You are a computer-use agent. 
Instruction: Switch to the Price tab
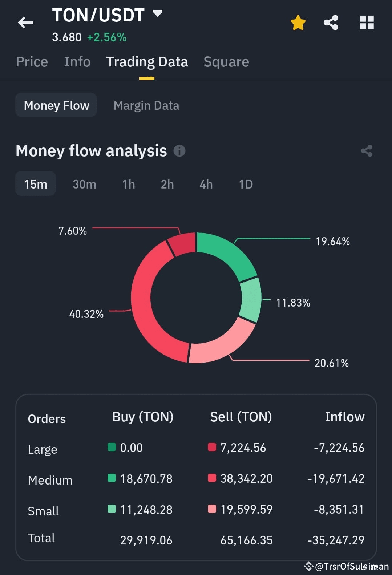[32, 62]
